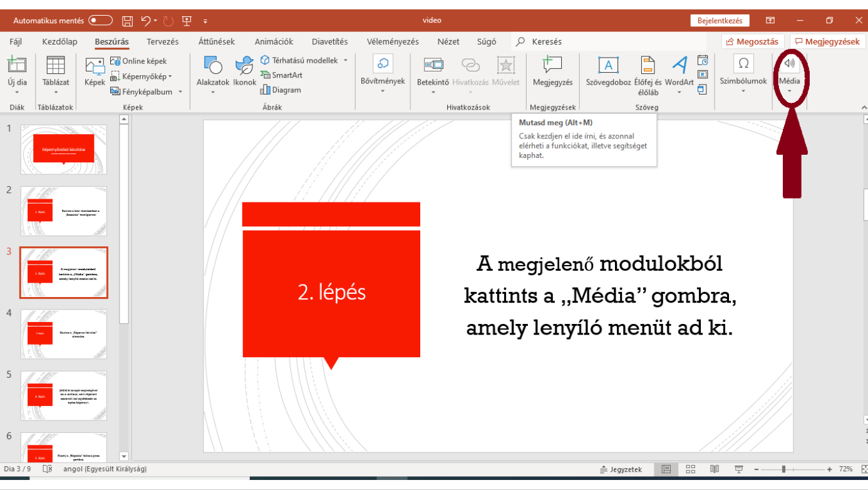The width and height of the screenshot is (868, 490).
Task: Toggle the Automatikus mentés switch
Action: pos(100,21)
